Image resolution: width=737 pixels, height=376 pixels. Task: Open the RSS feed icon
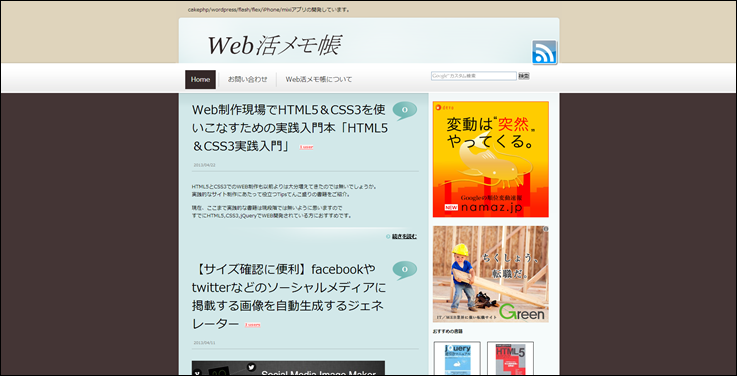pyautogui.click(x=544, y=52)
